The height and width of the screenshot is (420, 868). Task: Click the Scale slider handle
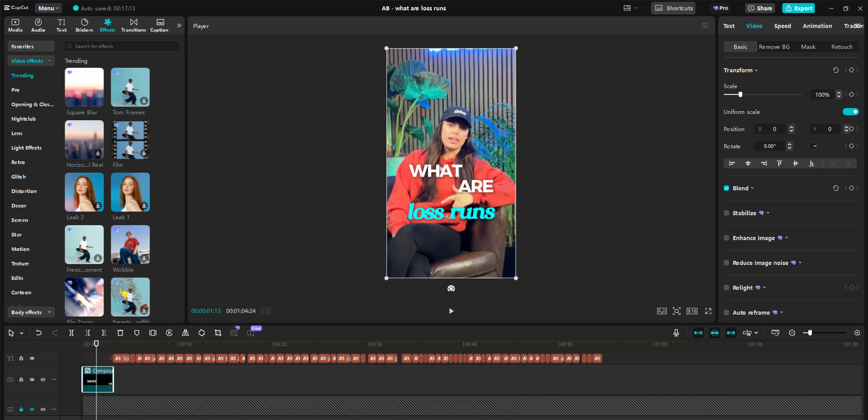coord(740,94)
